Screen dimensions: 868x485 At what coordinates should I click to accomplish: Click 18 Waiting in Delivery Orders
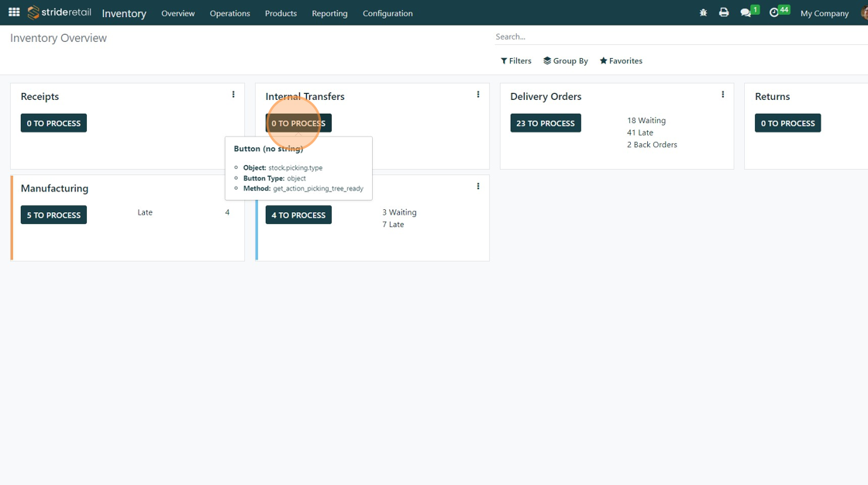(646, 120)
